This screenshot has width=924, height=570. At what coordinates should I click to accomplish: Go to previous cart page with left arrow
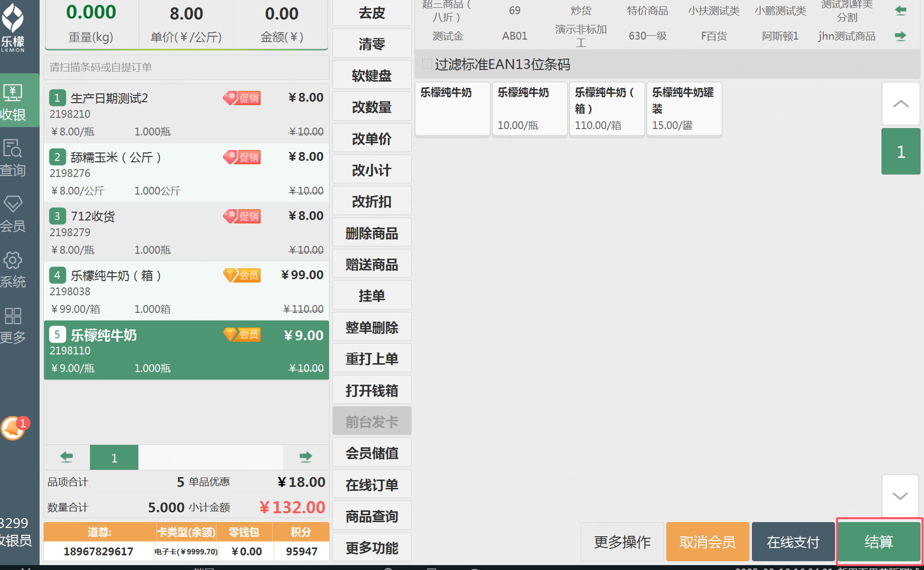[66, 458]
